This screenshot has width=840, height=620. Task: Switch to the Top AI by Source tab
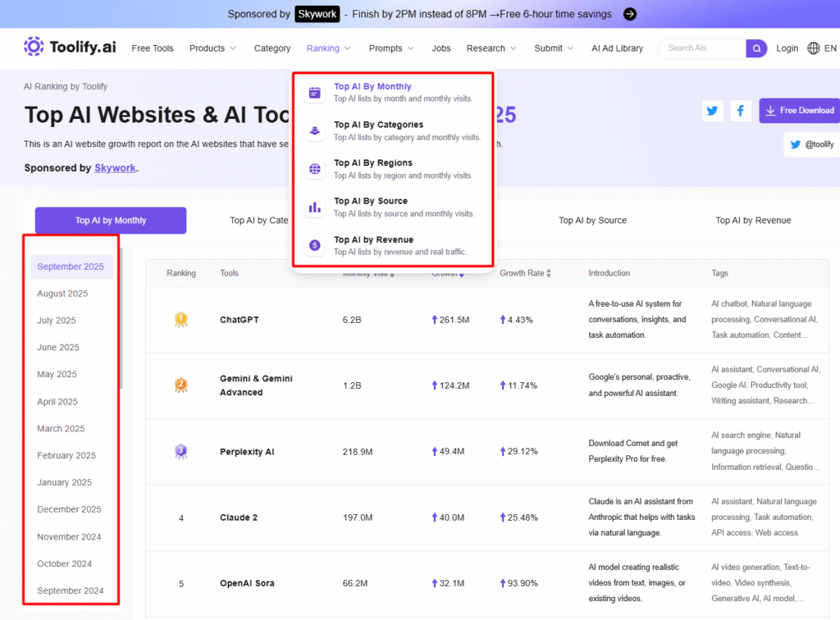[x=592, y=220]
